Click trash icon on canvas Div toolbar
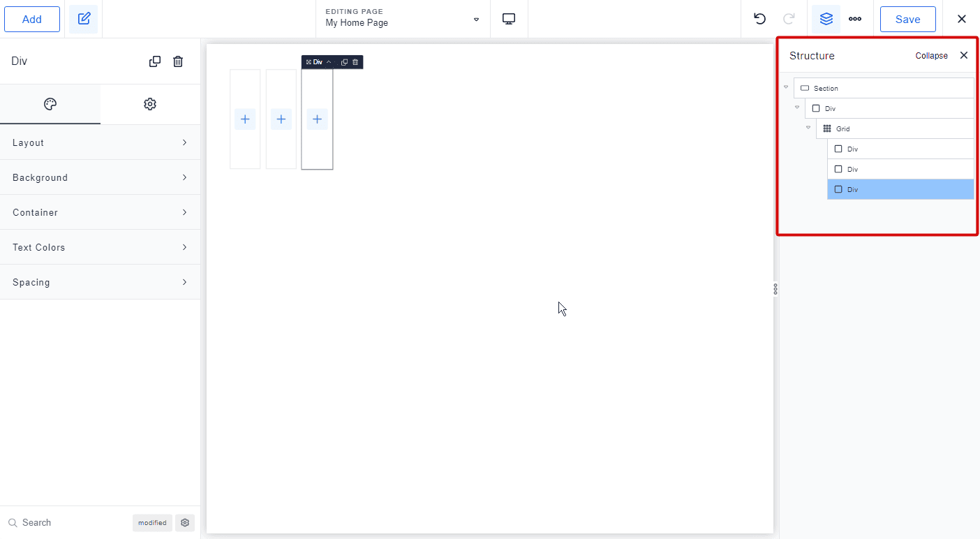 tap(355, 62)
